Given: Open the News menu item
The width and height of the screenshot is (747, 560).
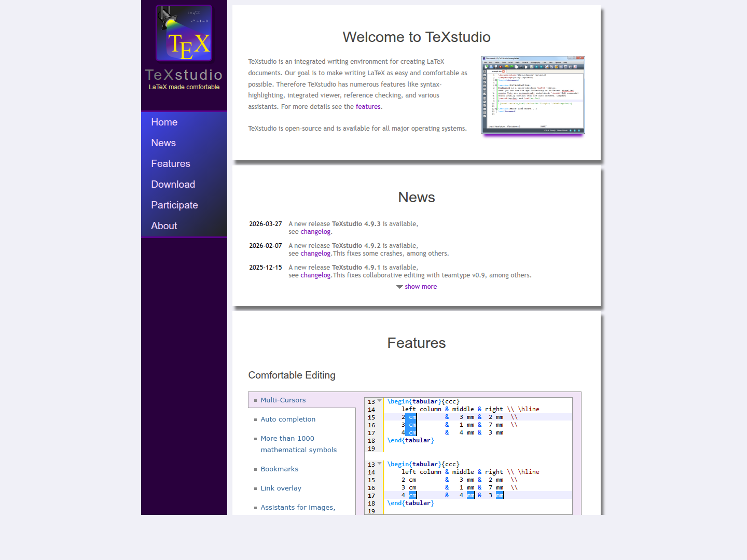Looking at the screenshot, I should (x=184, y=143).
